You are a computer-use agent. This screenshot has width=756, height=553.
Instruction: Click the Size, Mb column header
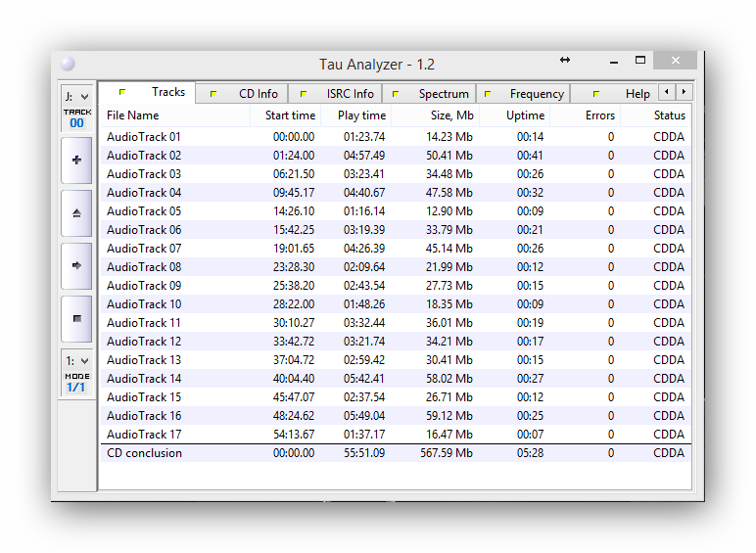click(x=451, y=115)
